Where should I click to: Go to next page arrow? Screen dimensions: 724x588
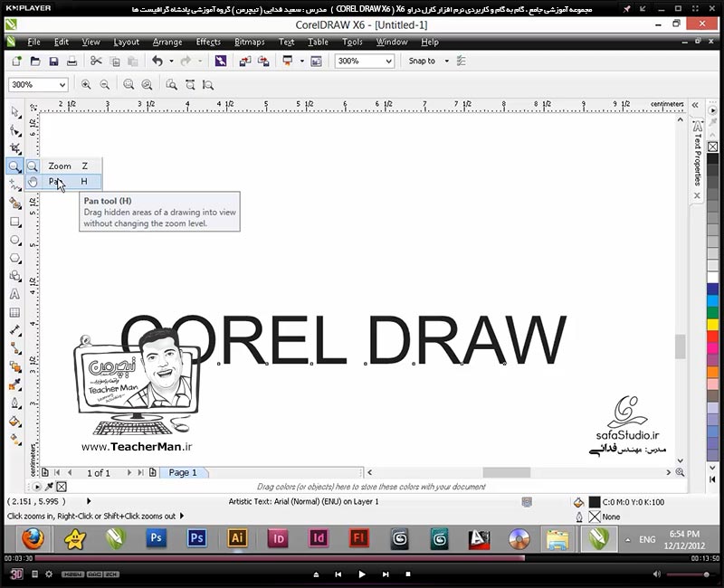pos(129,472)
